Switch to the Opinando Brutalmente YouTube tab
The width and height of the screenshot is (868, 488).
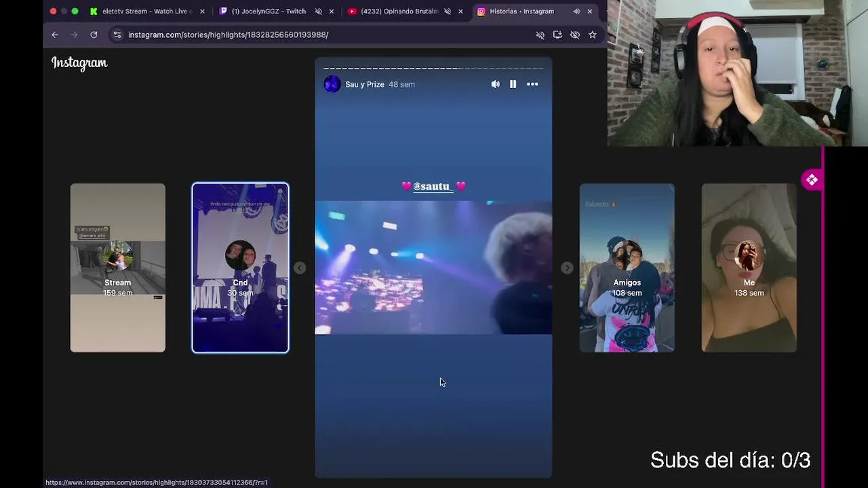tap(406, 12)
